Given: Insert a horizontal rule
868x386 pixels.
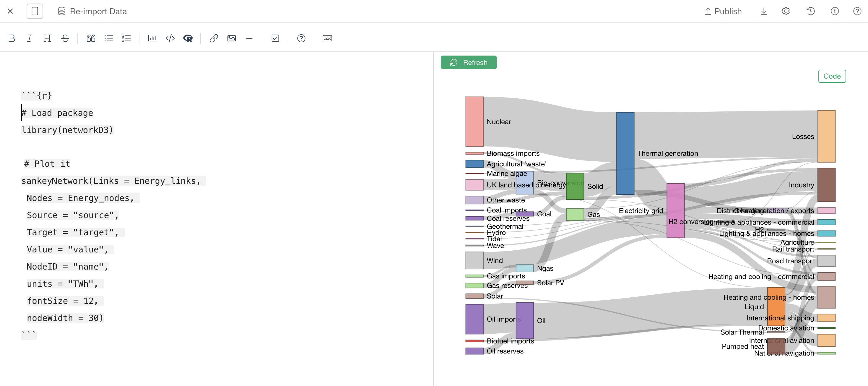Looking at the screenshot, I should click(249, 38).
